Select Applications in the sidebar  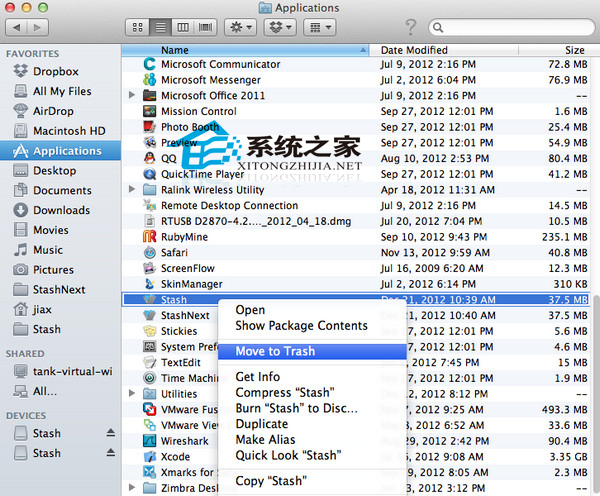[60, 151]
